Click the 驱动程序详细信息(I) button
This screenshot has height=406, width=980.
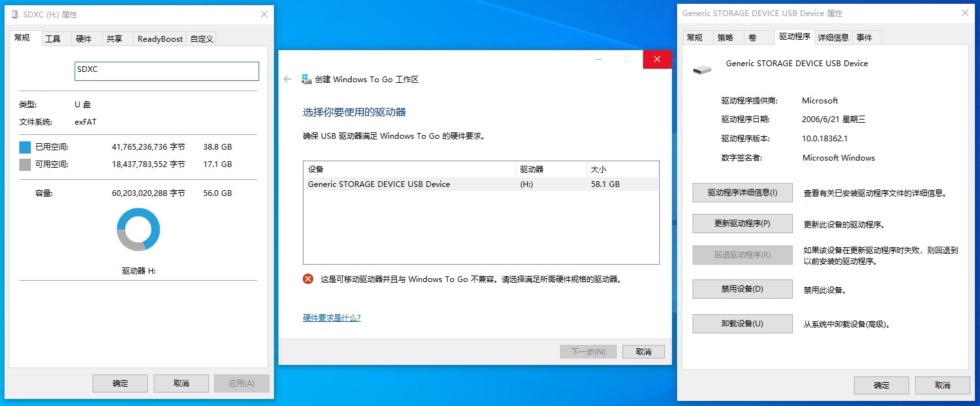(743, 193)
